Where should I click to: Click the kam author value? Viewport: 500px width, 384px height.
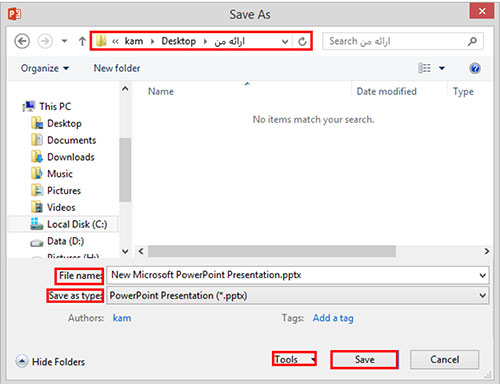click(122, 318)
